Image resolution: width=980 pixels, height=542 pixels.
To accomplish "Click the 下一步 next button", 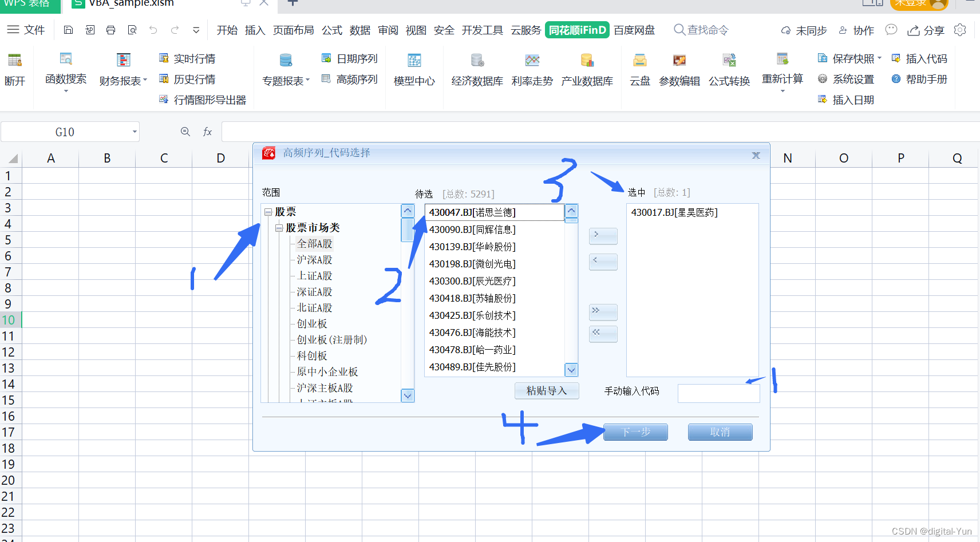I will tap(635, 432).
